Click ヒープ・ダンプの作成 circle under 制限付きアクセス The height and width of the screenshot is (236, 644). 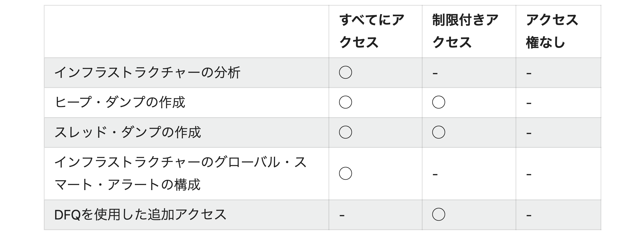(438, 102)
